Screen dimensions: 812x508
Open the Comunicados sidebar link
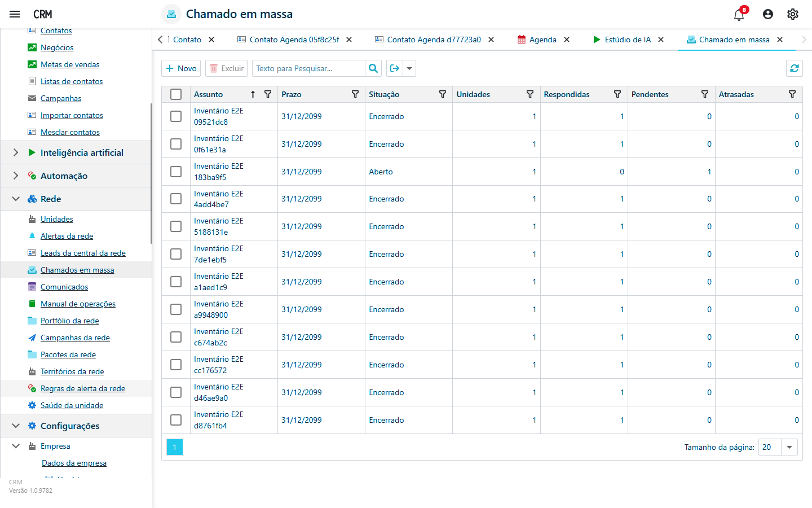coord(64,287)
